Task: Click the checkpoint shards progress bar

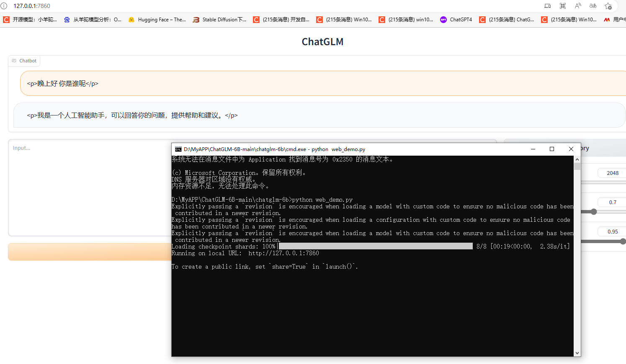Action: [376, 246]
